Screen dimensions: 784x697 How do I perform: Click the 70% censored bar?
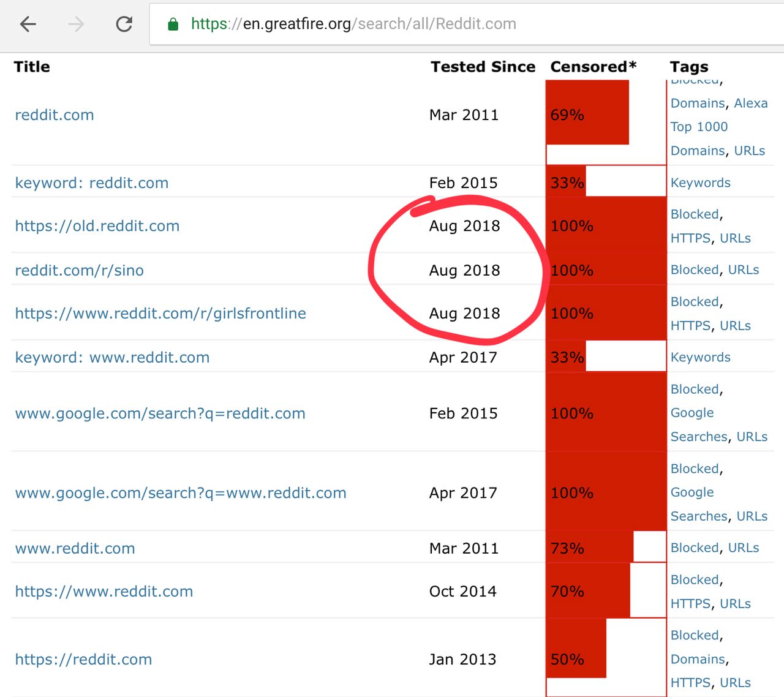(x=588, y=590)
